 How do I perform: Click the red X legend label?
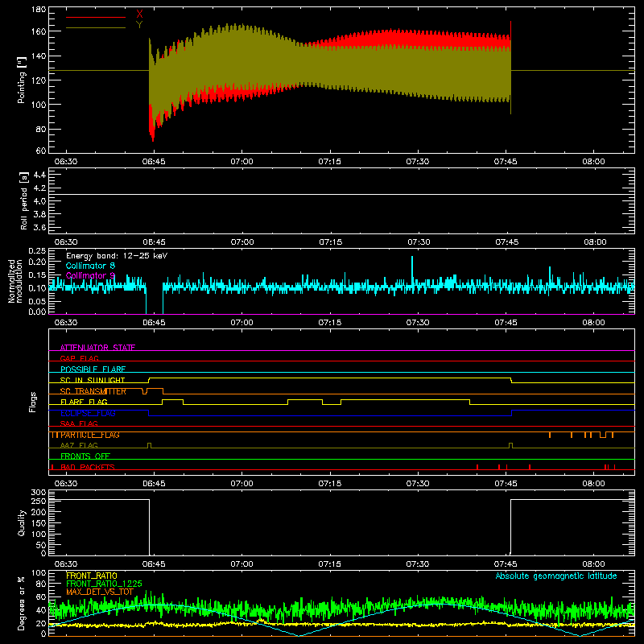point(139,14)
